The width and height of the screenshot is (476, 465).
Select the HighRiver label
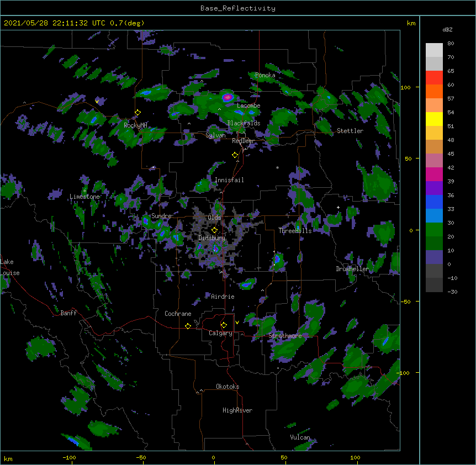coord(237,410)
